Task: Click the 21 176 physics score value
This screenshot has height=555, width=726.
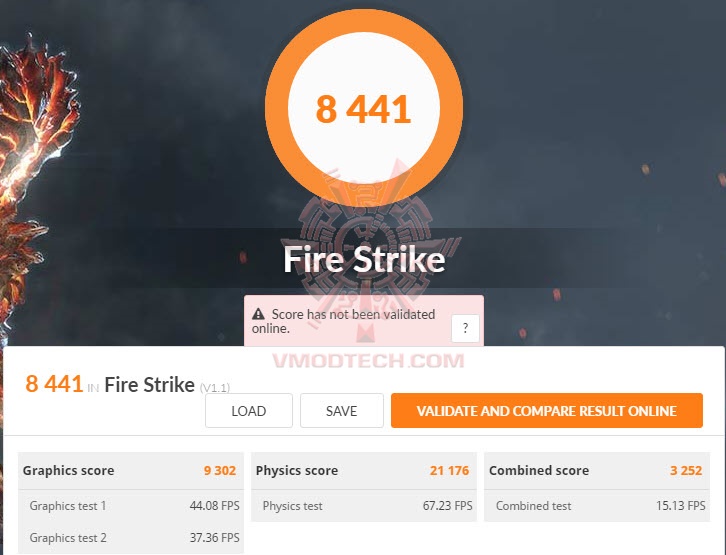Action: tap(449, 471)
